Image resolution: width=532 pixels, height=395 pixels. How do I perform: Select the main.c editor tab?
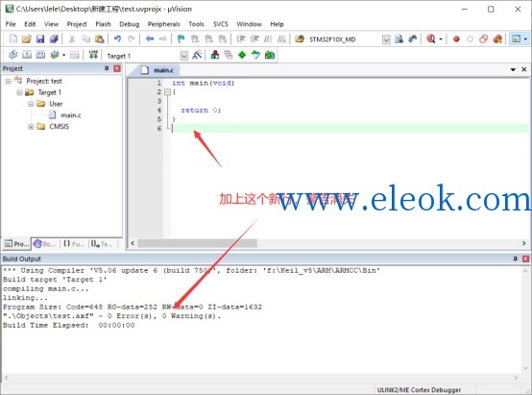[159, 70]
